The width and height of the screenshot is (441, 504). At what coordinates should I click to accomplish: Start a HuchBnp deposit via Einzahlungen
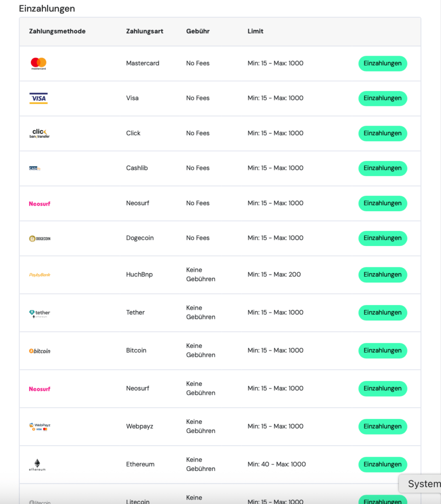point(382,275)
